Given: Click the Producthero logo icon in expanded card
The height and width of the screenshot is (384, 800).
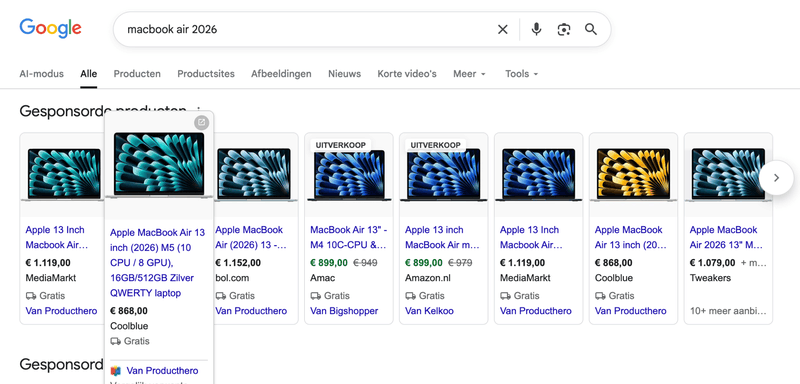Looking at the screenshot, I should click(x=116, y=371).
